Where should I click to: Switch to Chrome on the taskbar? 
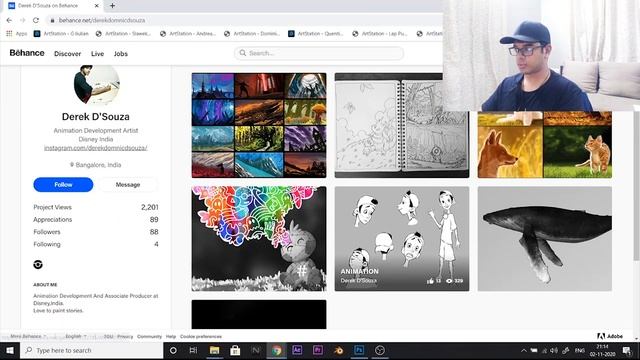point(276,350)
